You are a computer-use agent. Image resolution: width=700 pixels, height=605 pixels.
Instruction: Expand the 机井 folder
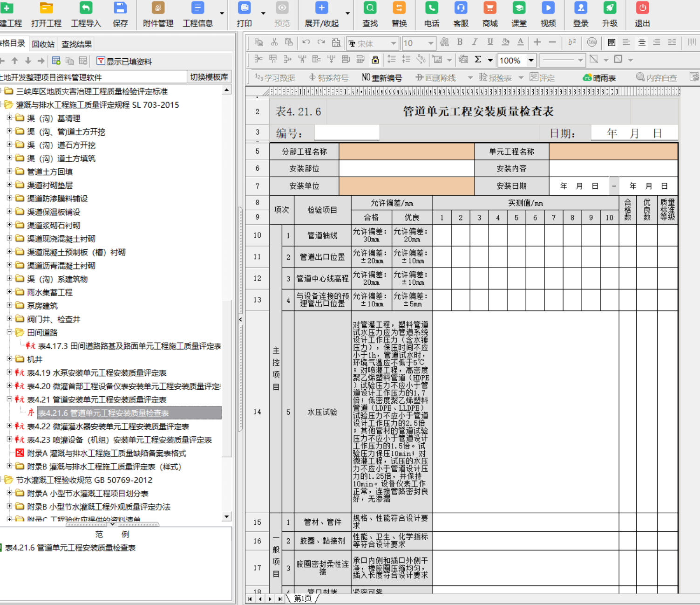click(x=9, y=359)
